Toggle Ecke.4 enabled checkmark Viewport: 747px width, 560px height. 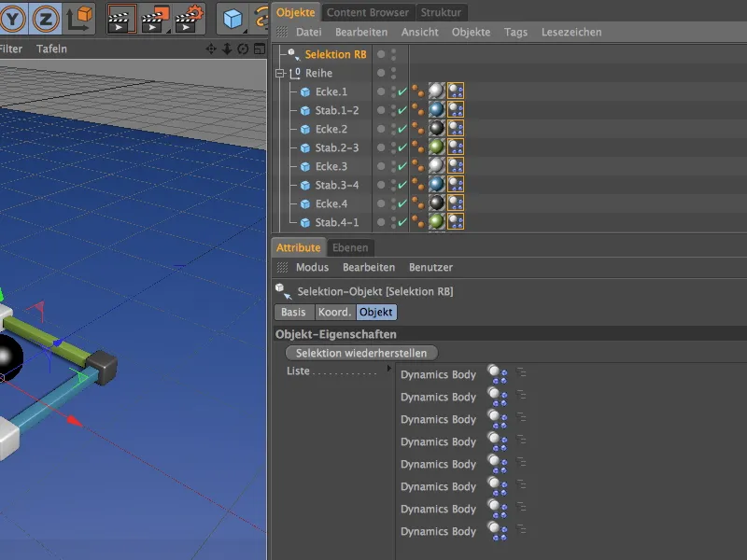[402, 203]
